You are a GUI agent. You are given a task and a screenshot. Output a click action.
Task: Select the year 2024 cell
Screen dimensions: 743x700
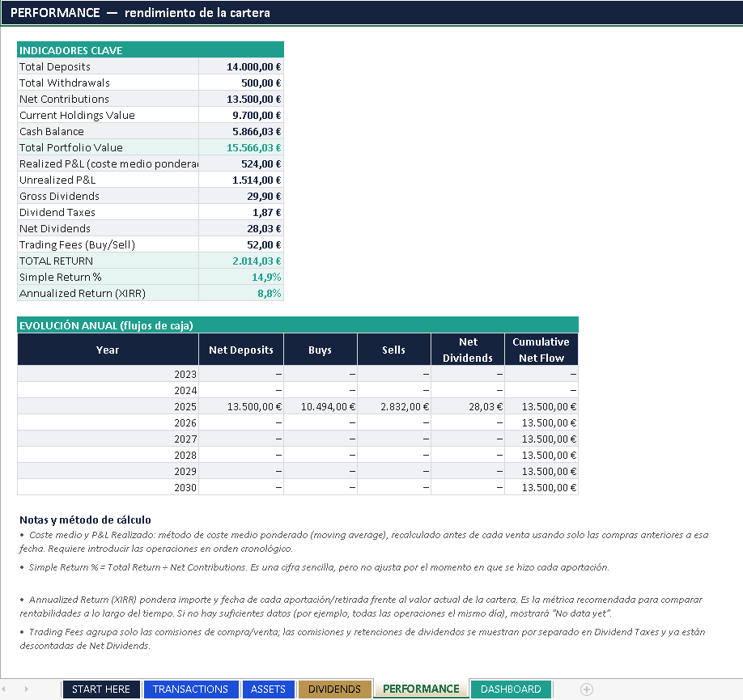pos(108,390)
